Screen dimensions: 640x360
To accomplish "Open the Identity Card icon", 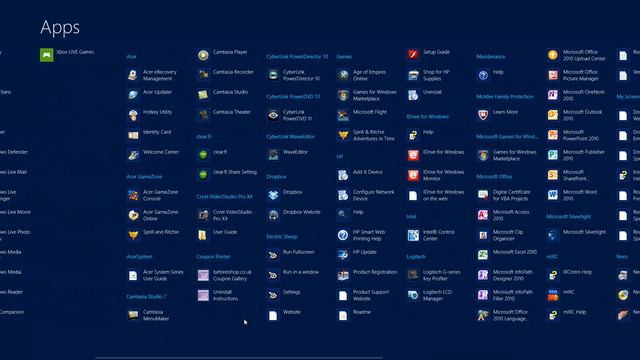I will pos(133,135).
